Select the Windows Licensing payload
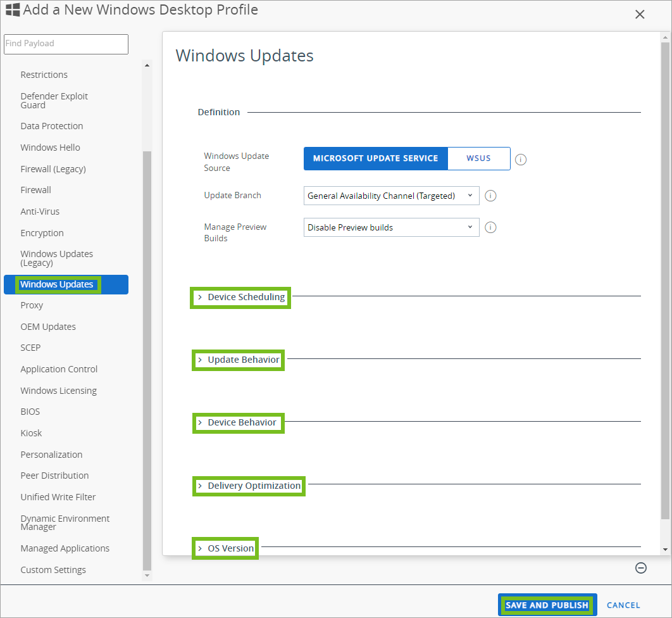Screen dimensions: 672x618 pos(58,391)
